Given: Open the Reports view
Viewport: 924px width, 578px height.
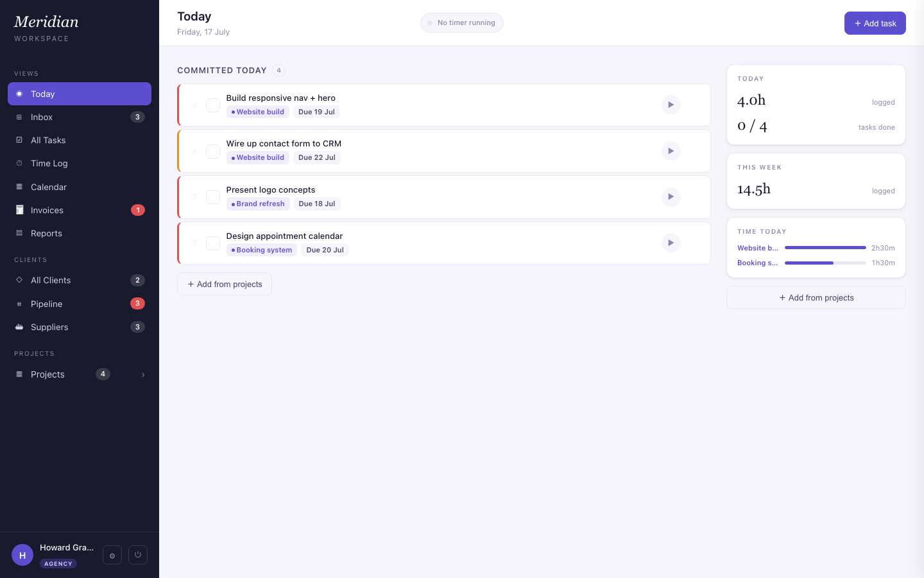Looking at the screenshot, I should click(x=80, y=233).
